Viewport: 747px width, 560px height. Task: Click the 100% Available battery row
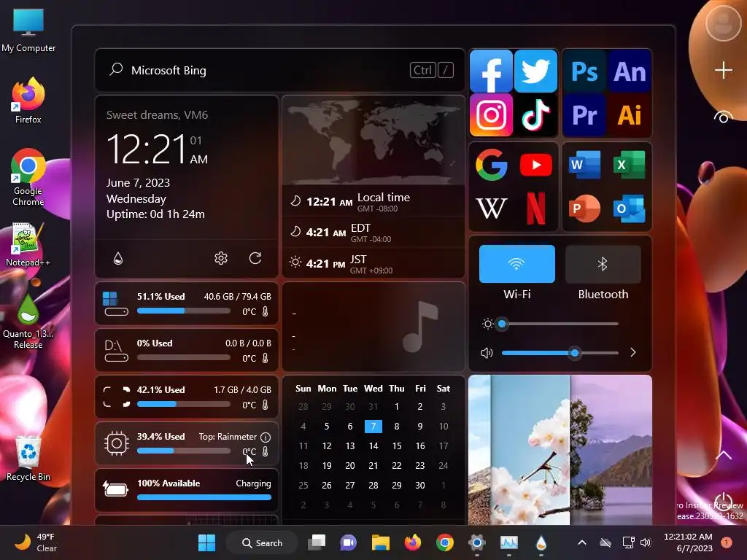(x=187, y=490)
